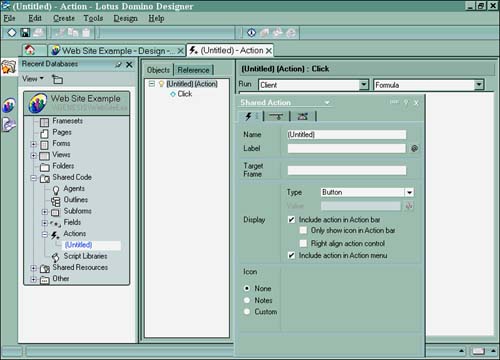This screenshot has height=360, width=500.
Task: Click the open folder icon beside View
Action: pyautogui.click(x=57, y=79)
